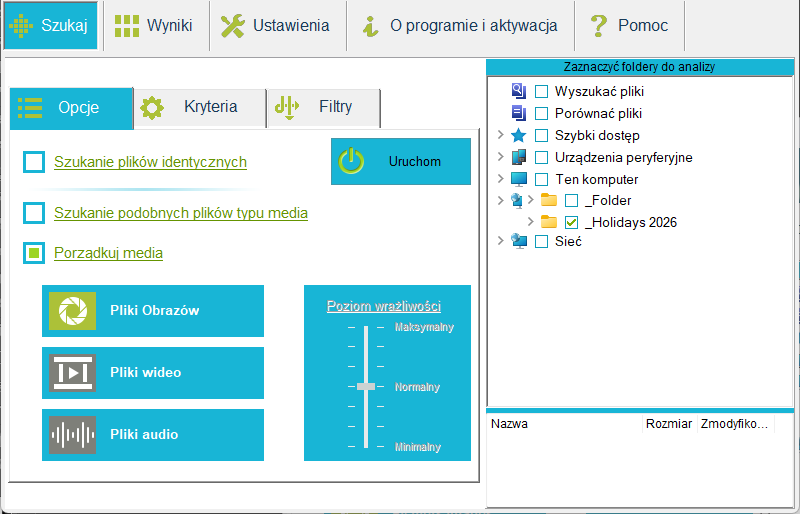This screenshot has width=800, height=514.
Task: Select the Pliki audio button
Action: coord(153,435)
